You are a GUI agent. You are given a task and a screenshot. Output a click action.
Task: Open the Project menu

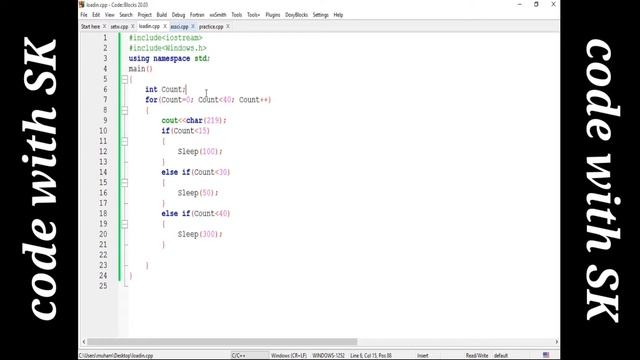coord(144,15)
